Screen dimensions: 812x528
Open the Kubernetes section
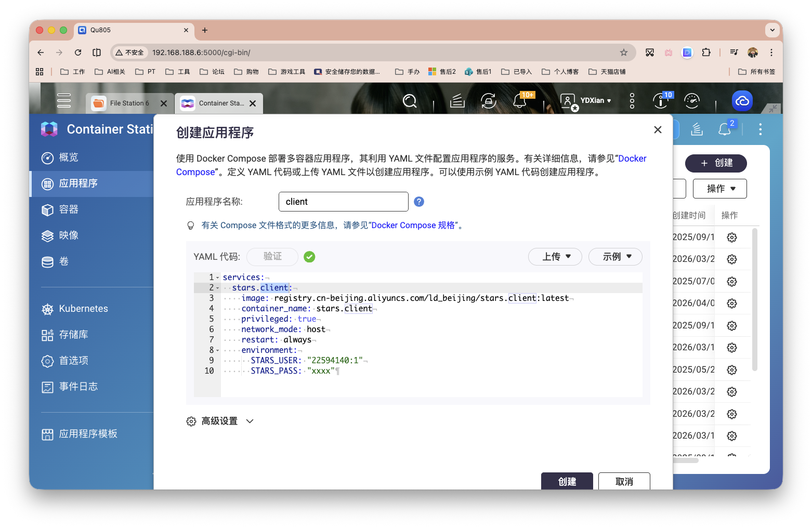[x=83, y=308]
